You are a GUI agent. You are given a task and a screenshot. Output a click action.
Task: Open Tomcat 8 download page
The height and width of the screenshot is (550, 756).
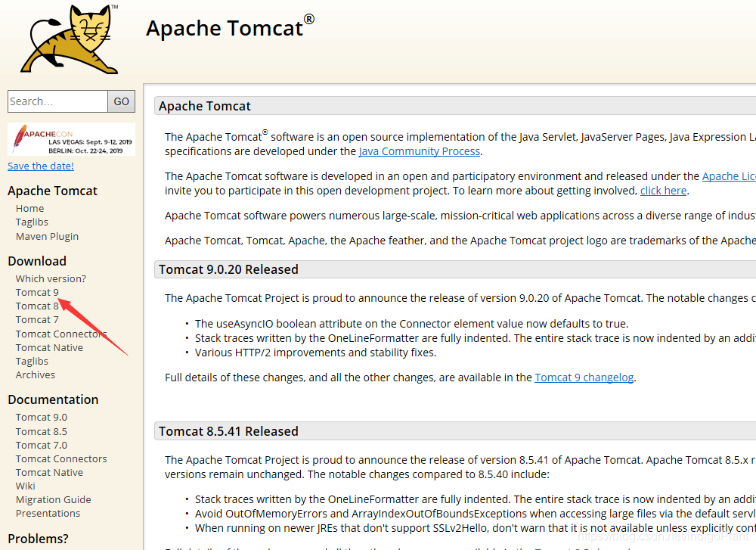coord(37,306)
